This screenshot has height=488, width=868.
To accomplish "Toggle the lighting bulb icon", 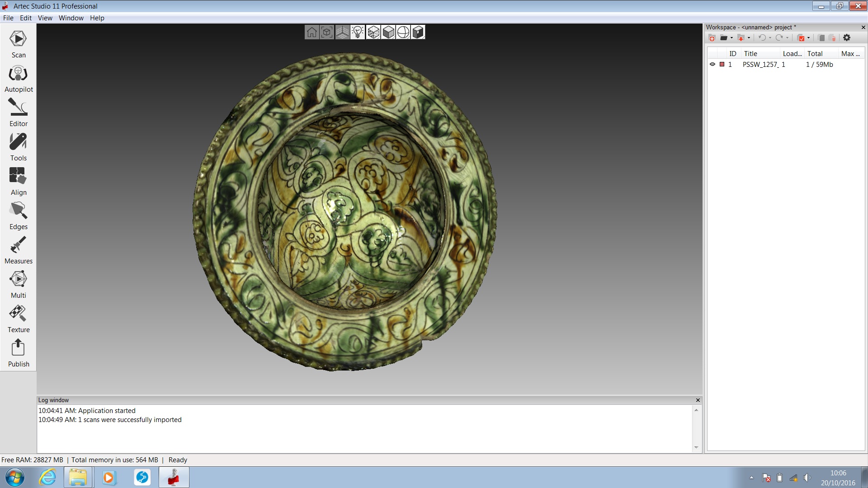I will pos(358,32).
